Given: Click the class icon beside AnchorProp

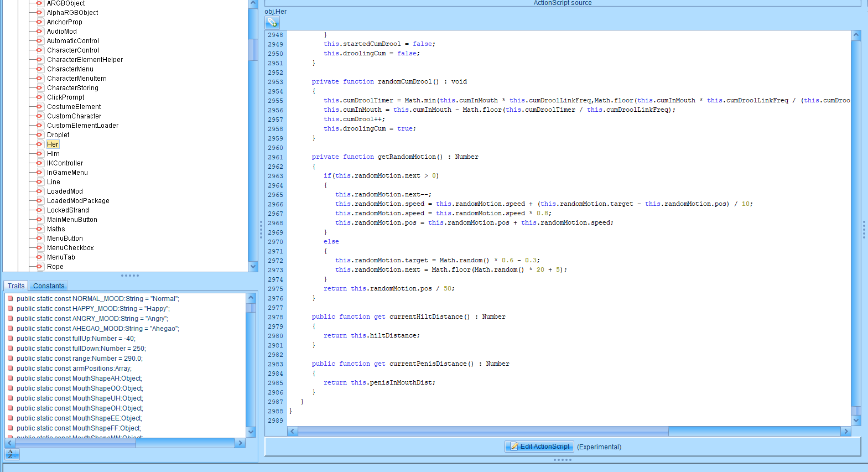Looking at the screenshot, I should (39, 22).
